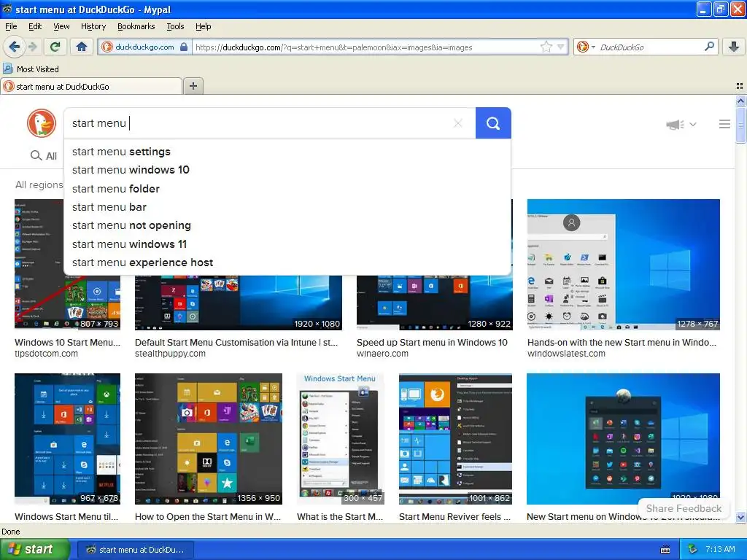Click the vertical scrollbar thumb

point(741,125)
